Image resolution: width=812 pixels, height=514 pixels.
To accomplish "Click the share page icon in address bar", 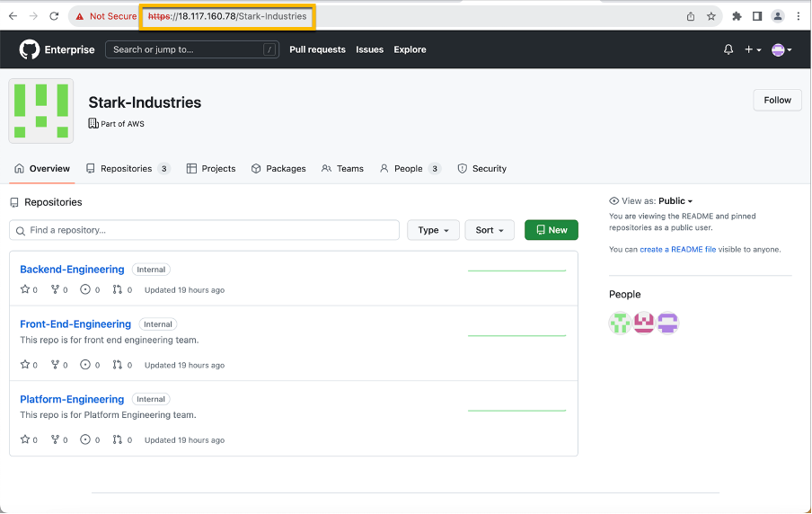I will (x=691, y=16).
